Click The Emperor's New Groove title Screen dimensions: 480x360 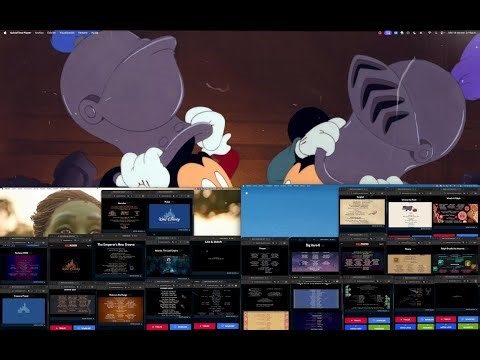[116, 244]
